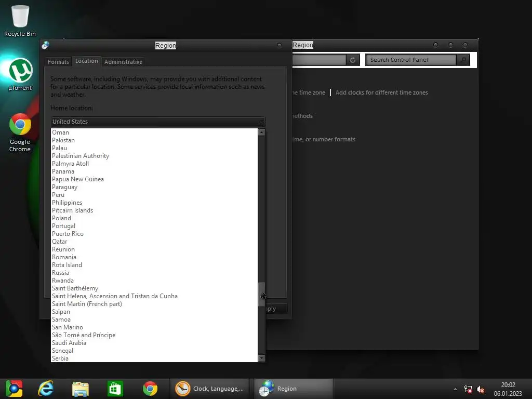
Task: Choose Rota Island entry
Action: click(154, 265)
